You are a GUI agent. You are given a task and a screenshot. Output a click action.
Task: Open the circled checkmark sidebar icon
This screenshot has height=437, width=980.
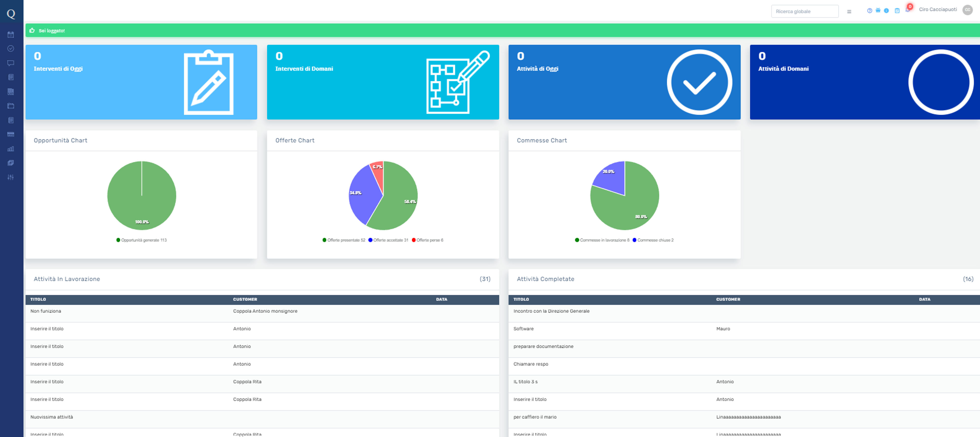11,49
